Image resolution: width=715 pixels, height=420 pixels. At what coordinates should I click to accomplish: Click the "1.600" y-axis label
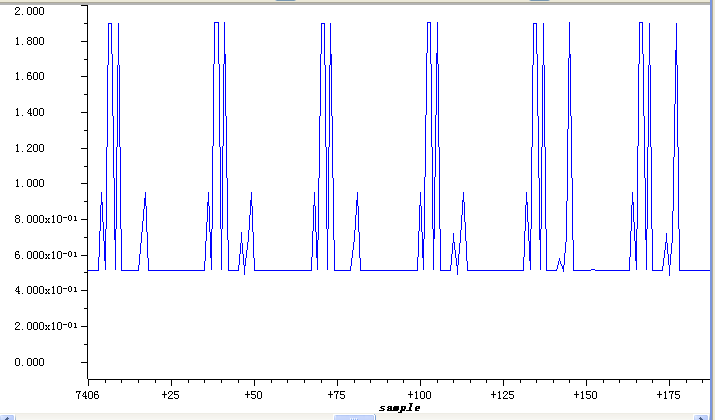pyautogui.click(x=30, y=76)
